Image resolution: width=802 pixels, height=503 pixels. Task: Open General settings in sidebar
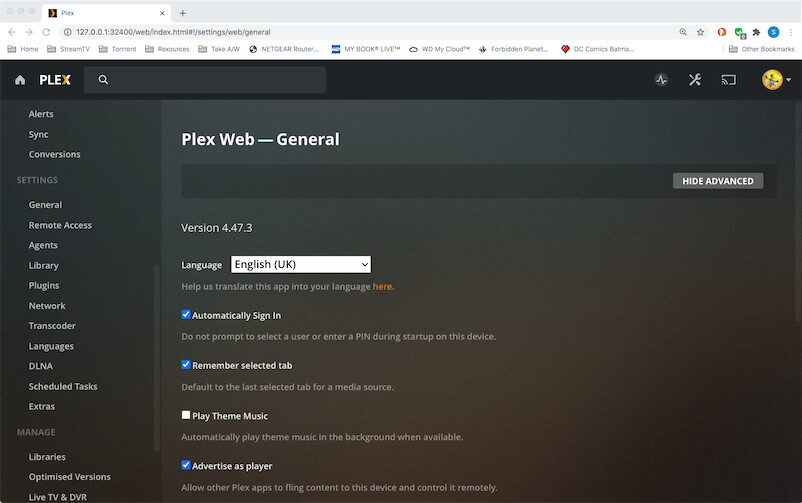(46, 205)
